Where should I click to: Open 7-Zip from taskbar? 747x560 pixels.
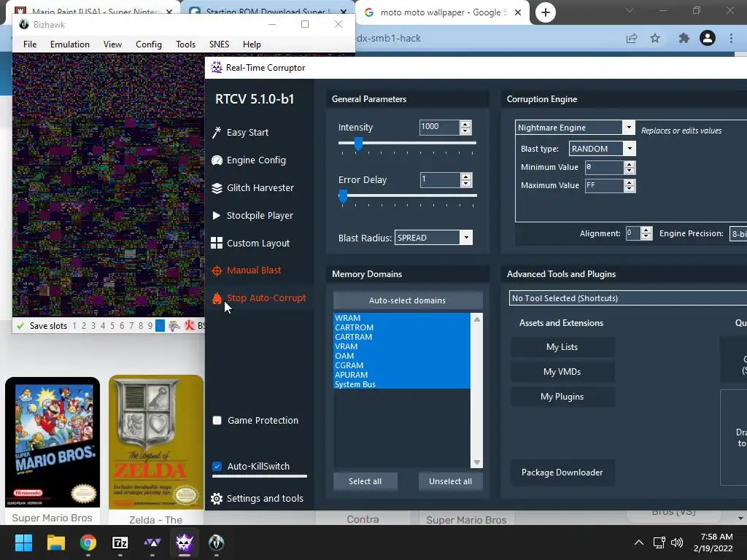point(120,542)
